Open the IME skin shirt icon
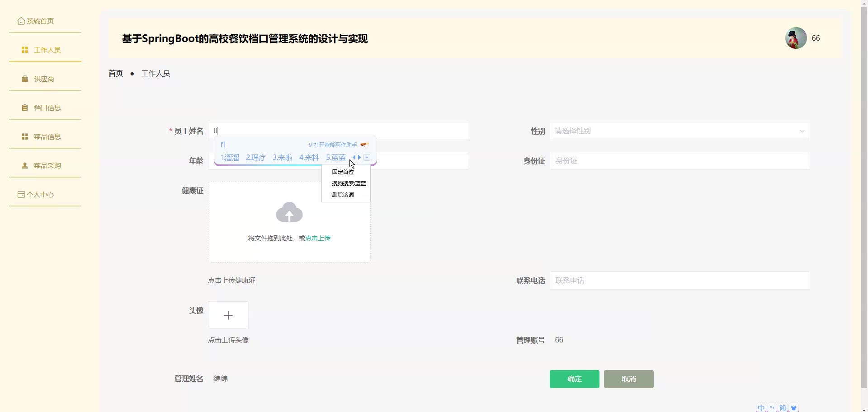The width and height of the screenshot is (868, 412). [793, 408]
